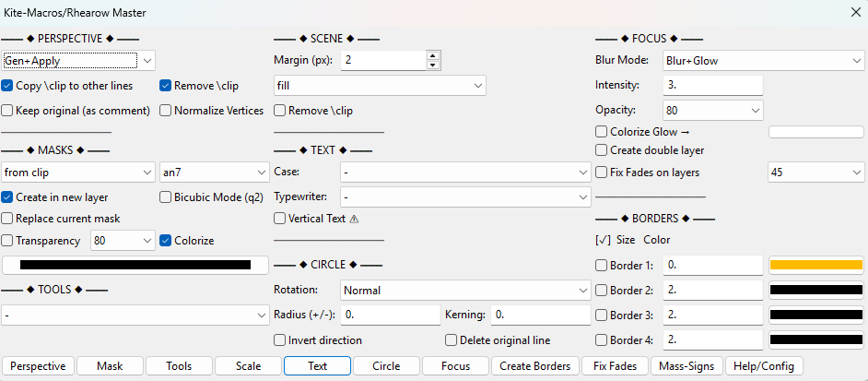Image resolution: width=868 pixels, height=381 pixels.
Task: Open the Fix Fades 45 dropdown
Action: pyautogui.click(x=816, y=173)
